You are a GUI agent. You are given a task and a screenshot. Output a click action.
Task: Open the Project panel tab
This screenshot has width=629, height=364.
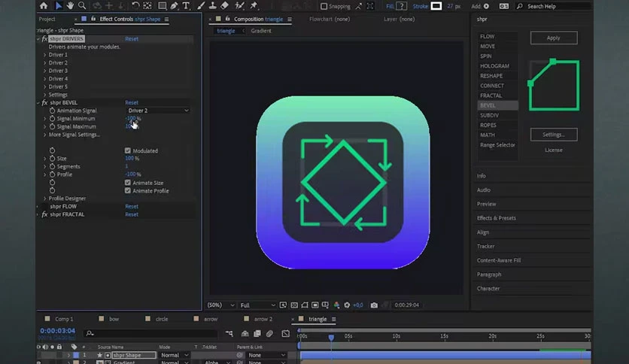(47, 19)
